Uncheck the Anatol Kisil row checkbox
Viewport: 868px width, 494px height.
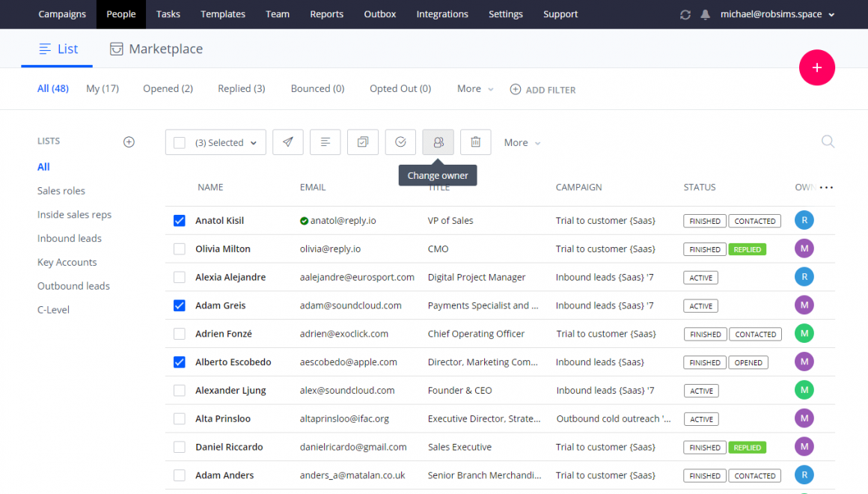[180, 221]
